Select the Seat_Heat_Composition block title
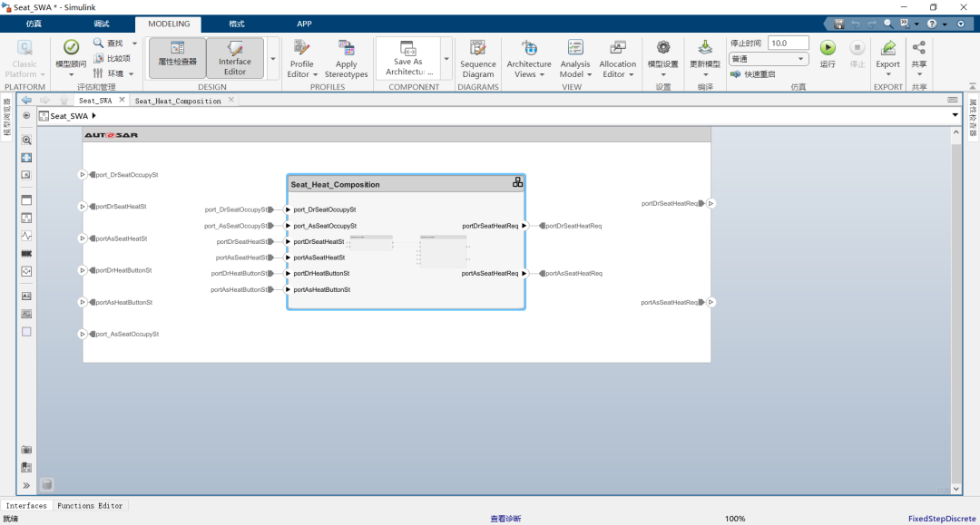 tap(335, 185)
